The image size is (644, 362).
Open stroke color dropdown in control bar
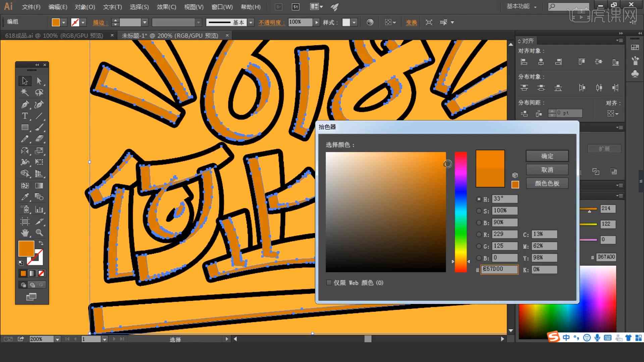(x=83, y=22)
